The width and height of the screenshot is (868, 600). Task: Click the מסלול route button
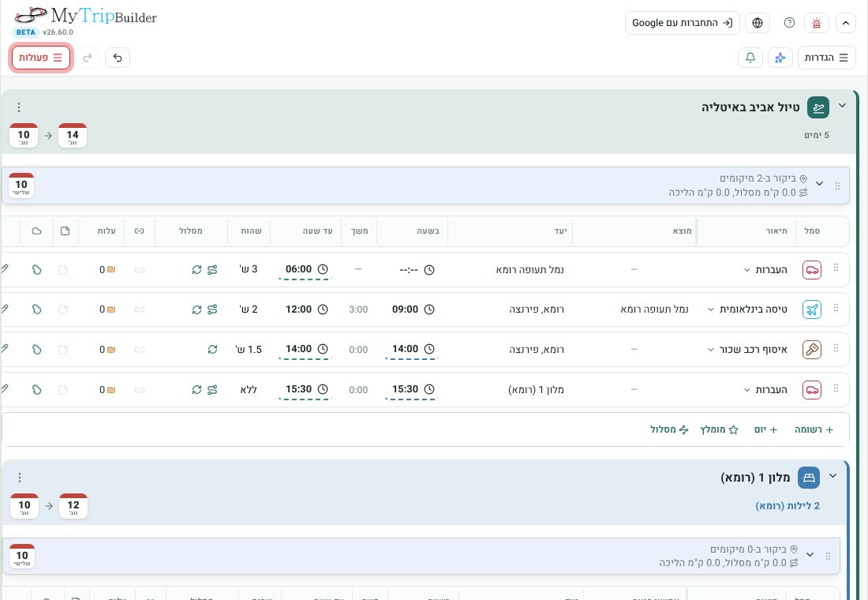(x=669, y=429)
